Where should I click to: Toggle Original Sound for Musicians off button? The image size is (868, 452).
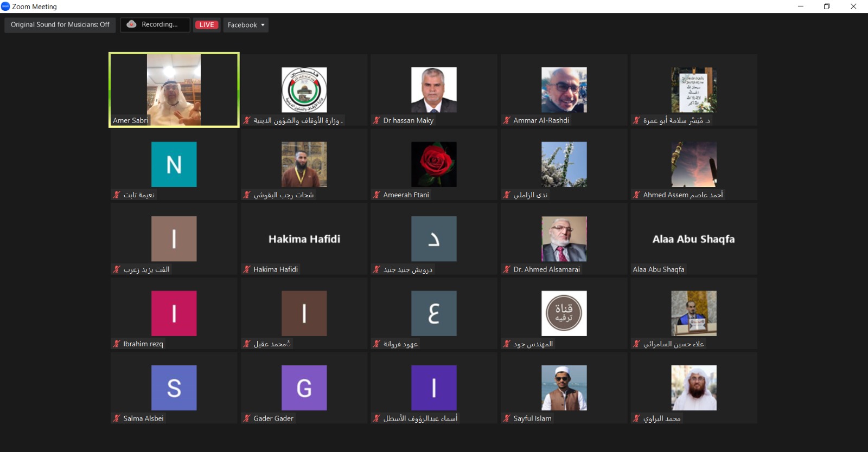point(60,25)
